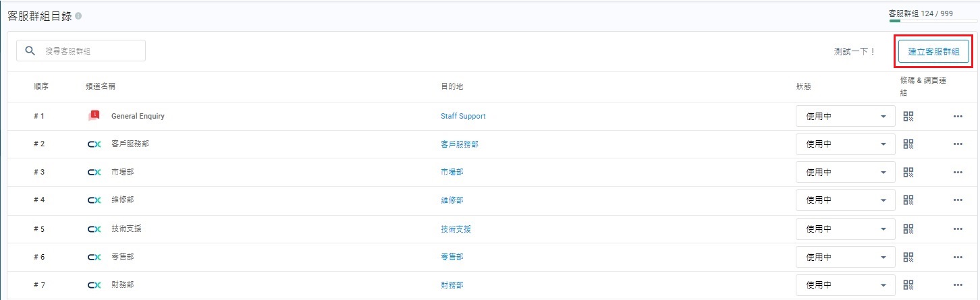The image size is (980, 300).
Task: Open QR code for 維修部 row
Action: click(908, 200)
